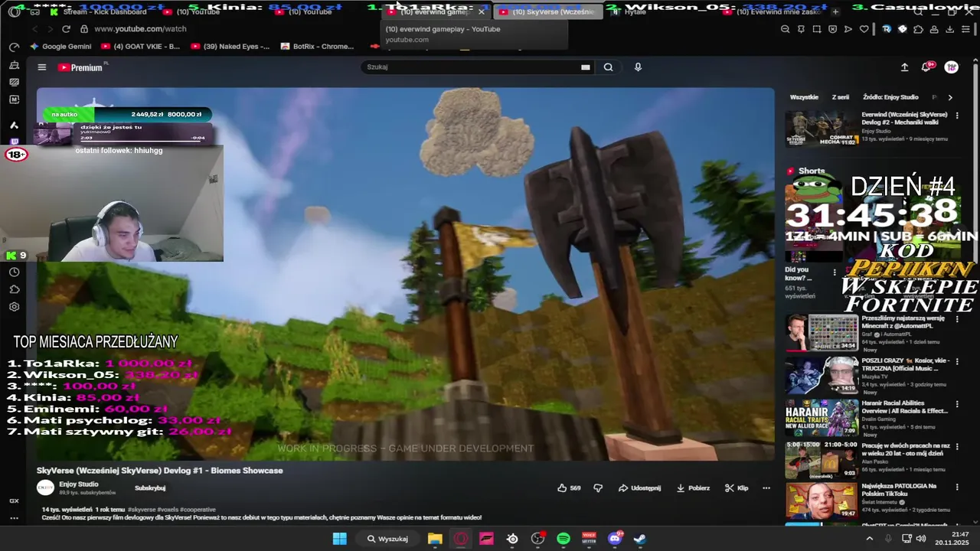Click the YouTube Premium logo
This screenshot has width=980, height=551.
(x=80, y=67)
